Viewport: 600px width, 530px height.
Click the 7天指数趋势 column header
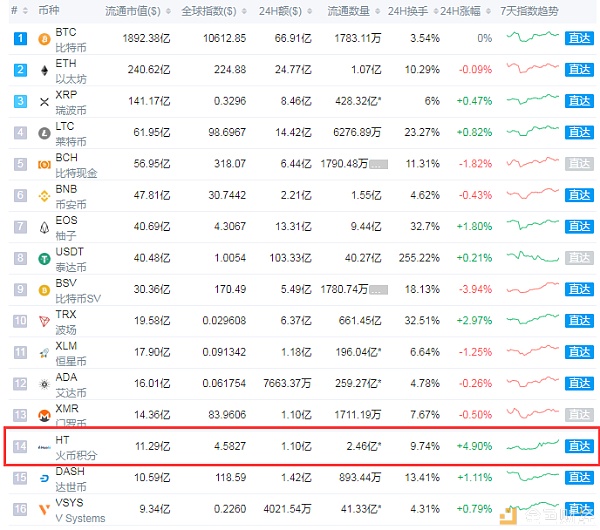pyautogui.click(x=529, y=11)
